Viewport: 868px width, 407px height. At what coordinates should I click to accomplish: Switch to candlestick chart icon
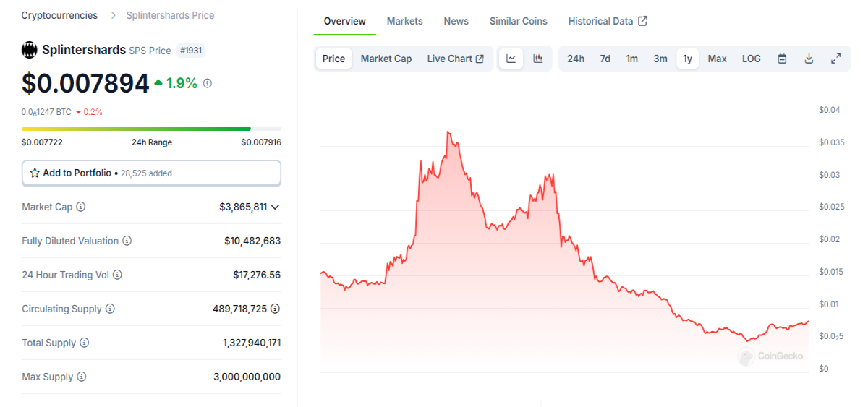pos(538,59)
